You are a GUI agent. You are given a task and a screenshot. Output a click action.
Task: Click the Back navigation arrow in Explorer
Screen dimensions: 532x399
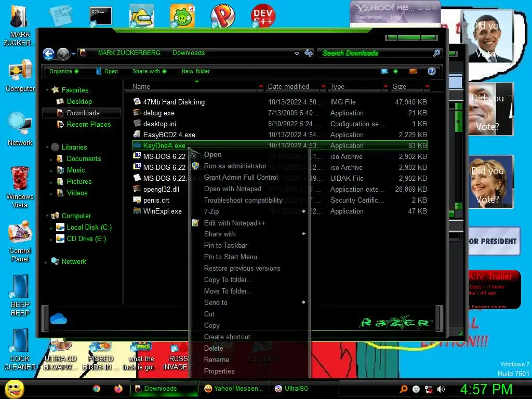coord(48,54)
